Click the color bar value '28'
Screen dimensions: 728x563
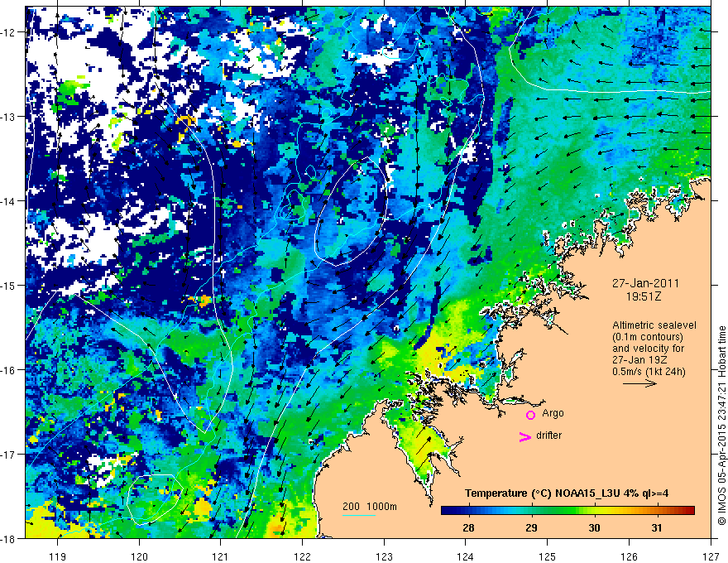[x=468, y=527]
